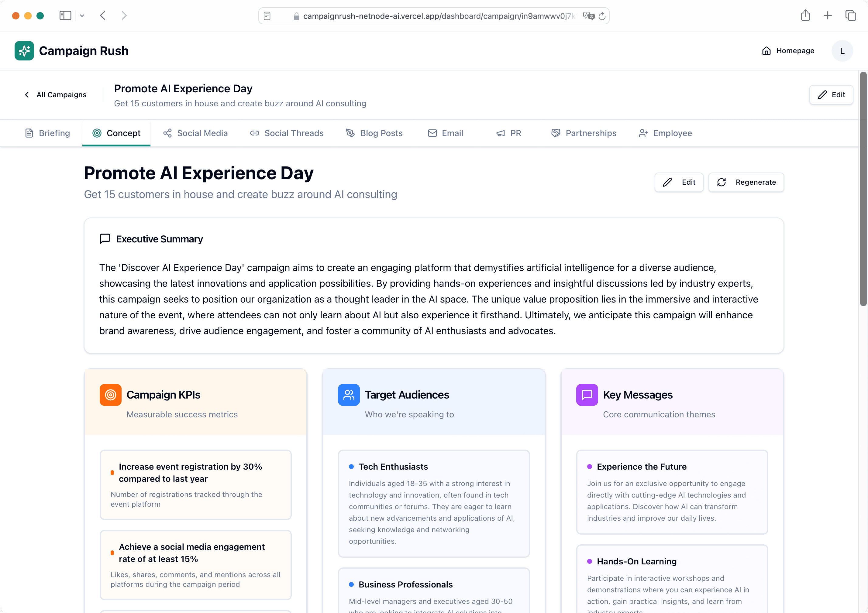Click the vertical page scrollbar thumb

[x=863, y=189]
